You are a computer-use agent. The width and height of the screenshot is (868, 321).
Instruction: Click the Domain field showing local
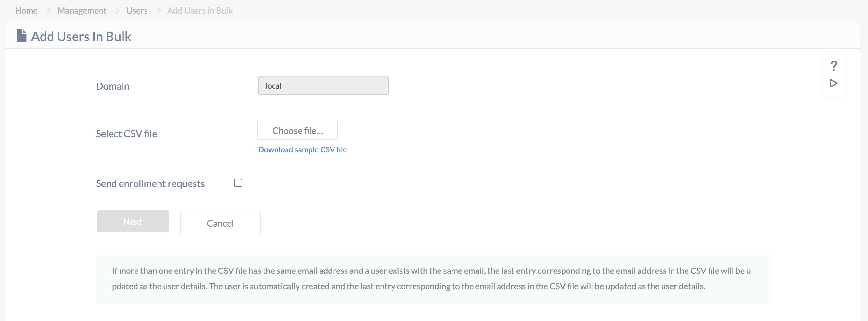323,86
